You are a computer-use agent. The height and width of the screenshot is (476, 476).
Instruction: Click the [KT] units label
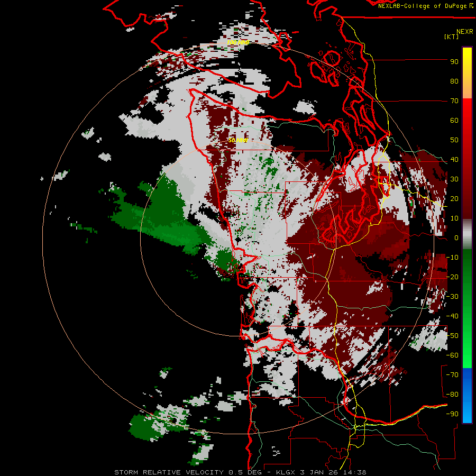click(451, 36)
